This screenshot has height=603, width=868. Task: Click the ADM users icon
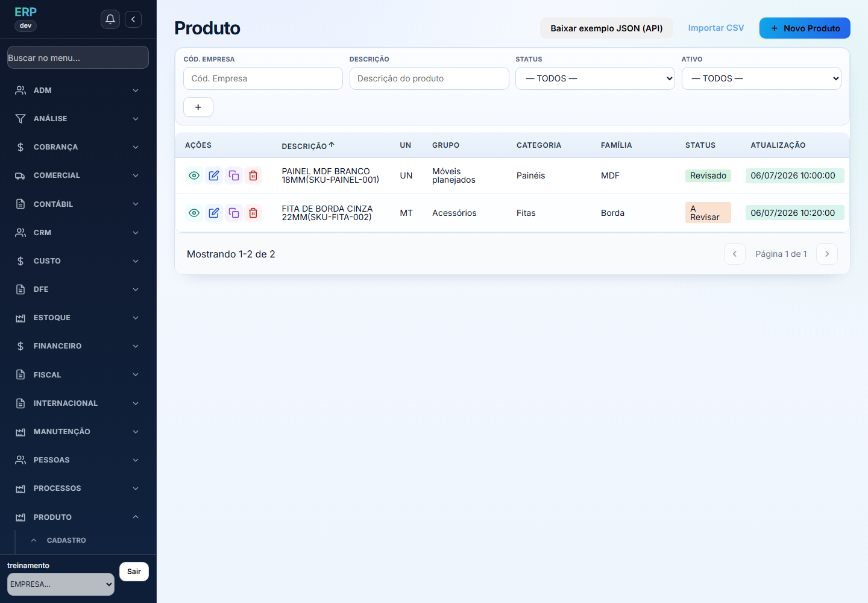(20, 90)
